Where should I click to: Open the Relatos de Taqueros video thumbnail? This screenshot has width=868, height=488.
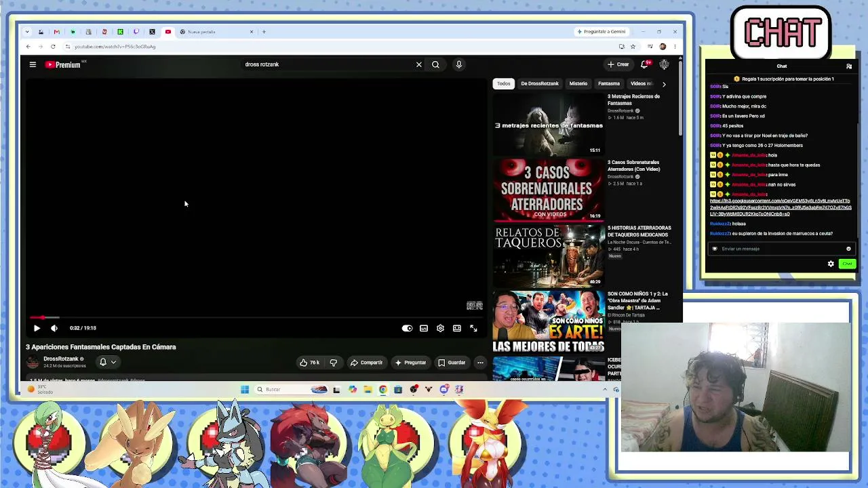tap(549, 256)
